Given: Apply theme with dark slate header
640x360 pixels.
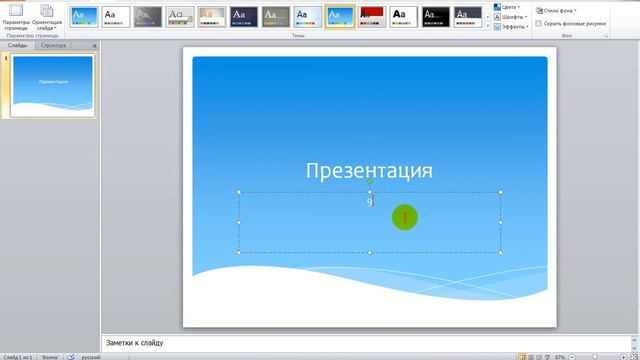Looking at the screenshot, I should point(468,17).
